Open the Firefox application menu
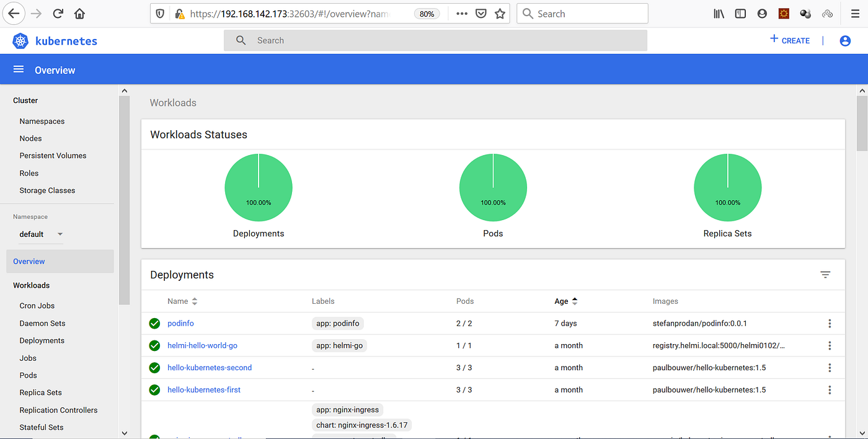 pos(855,13)
